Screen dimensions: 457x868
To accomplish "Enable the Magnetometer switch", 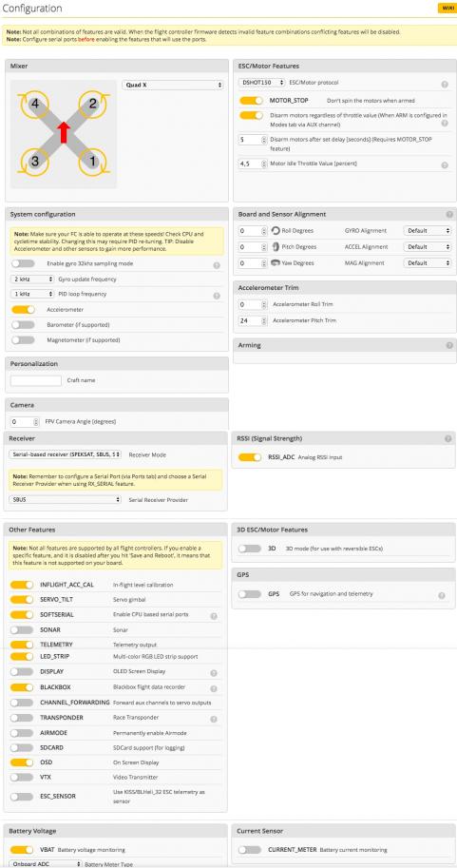I will pyautogui.click(x=23, y=340).
